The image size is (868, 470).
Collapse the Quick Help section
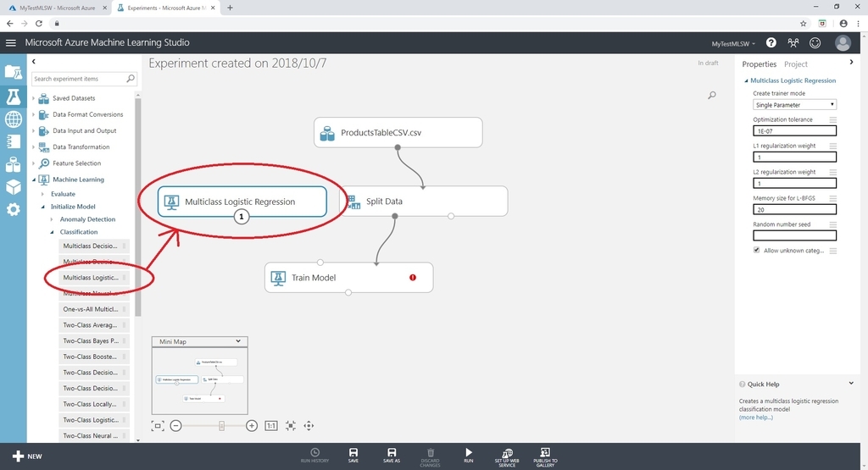tap(851, 383)
